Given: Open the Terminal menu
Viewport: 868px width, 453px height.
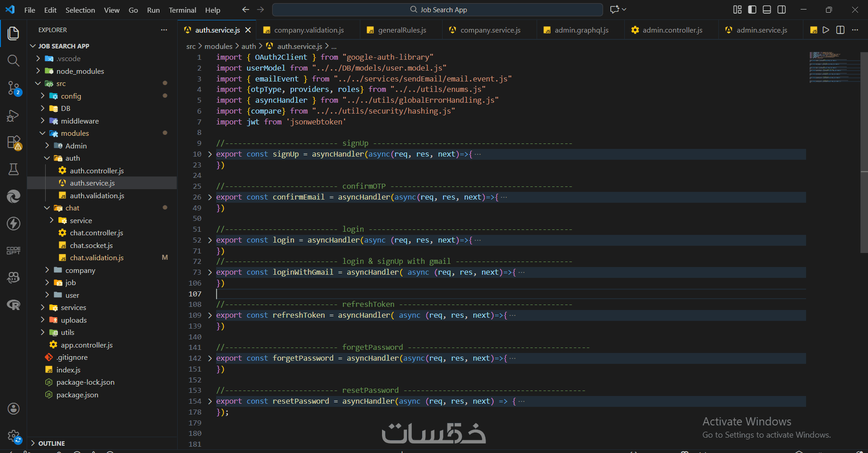Looking at the screenshot, I should click(x=182, y=10).
